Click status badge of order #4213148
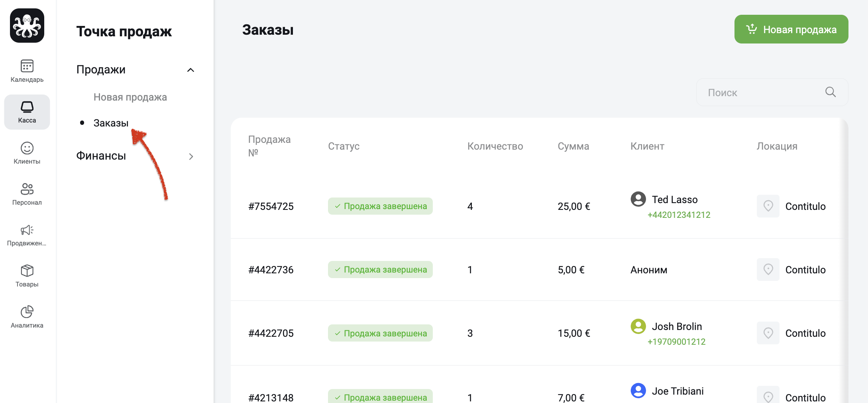 tap(380, 396)
